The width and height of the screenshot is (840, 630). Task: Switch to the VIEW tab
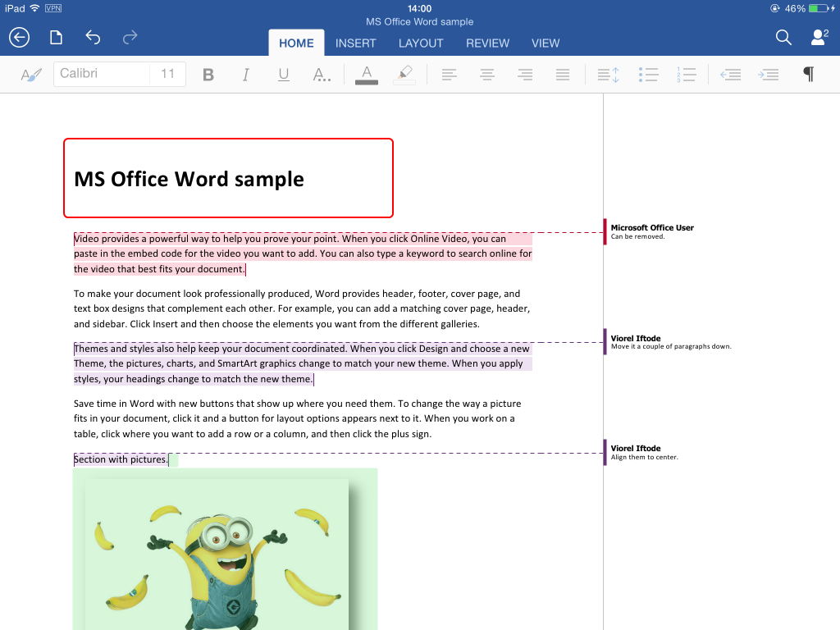[546, 43]
